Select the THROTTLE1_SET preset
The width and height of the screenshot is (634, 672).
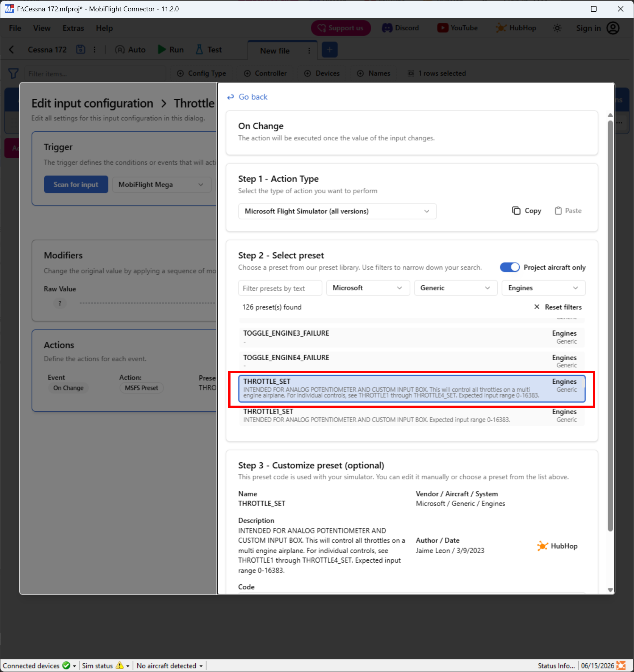tap(412, 415)
